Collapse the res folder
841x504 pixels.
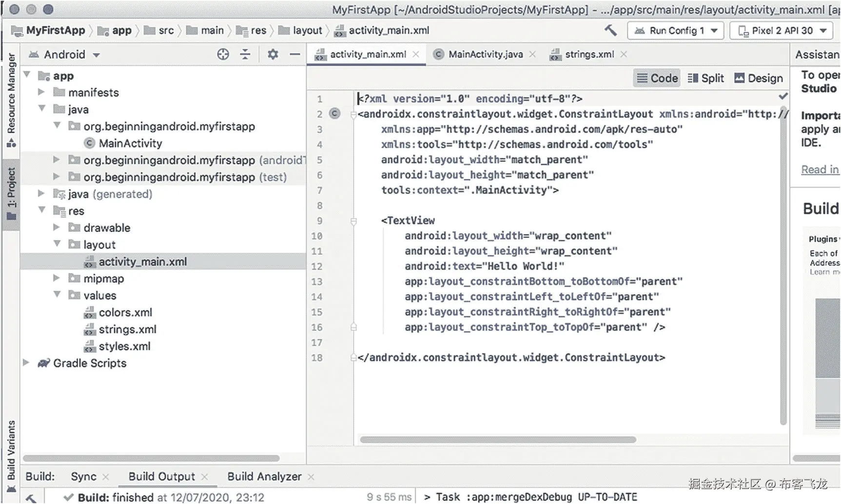click(42, 210)
